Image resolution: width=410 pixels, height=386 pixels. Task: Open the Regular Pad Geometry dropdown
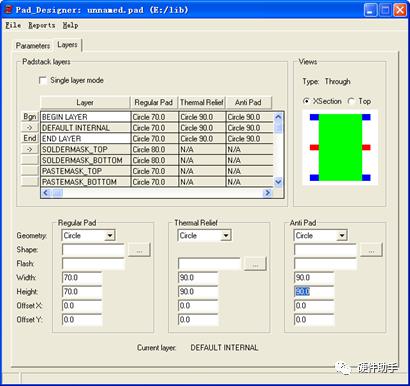coord(110,236)
